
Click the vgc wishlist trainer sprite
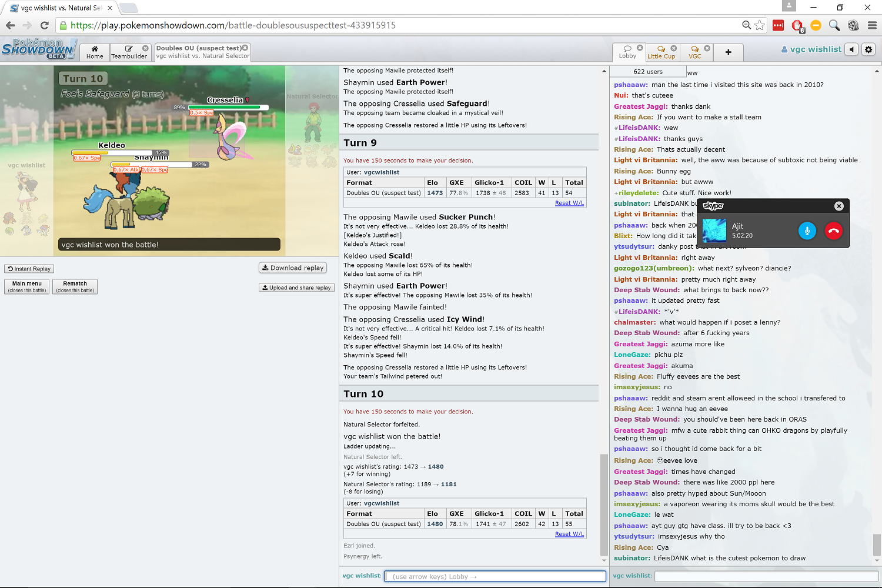(x=26, y=192)
